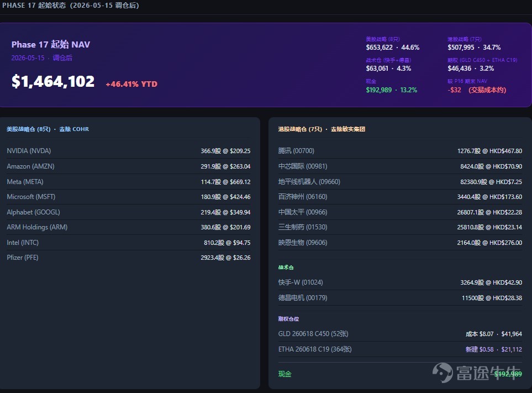
Task: Select the GLD 260618 C450 (52张) option
Action: [x=400, y=334]
